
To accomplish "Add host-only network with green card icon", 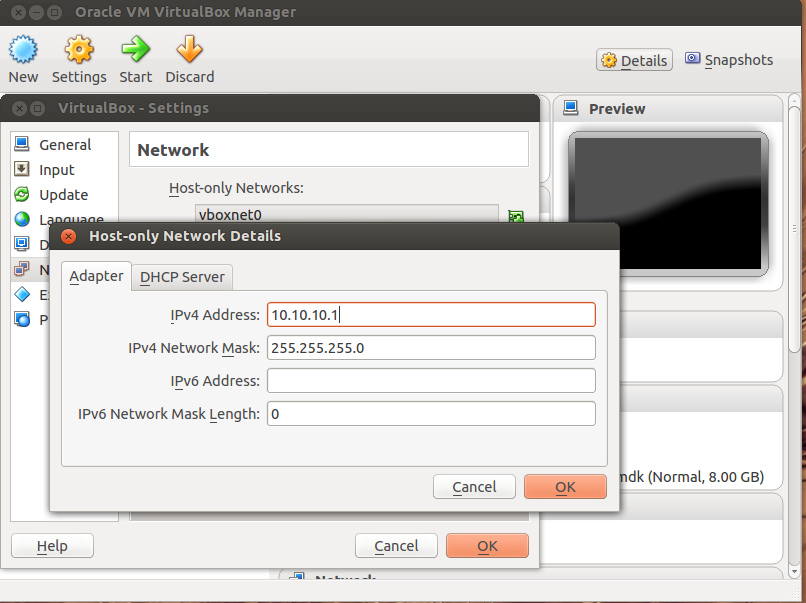I will [516, 216].
